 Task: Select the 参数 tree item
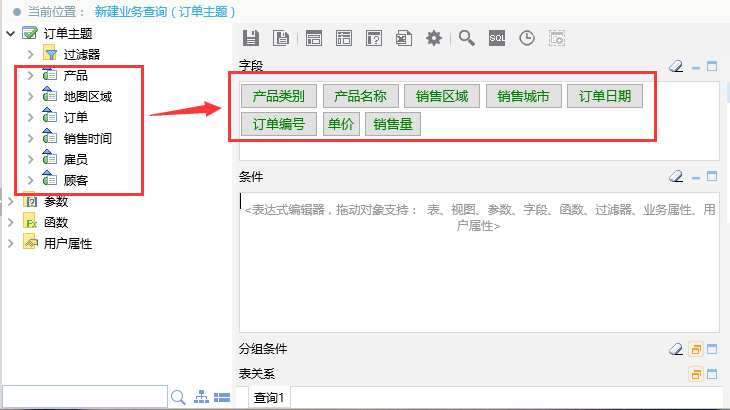tap(56, 202)
